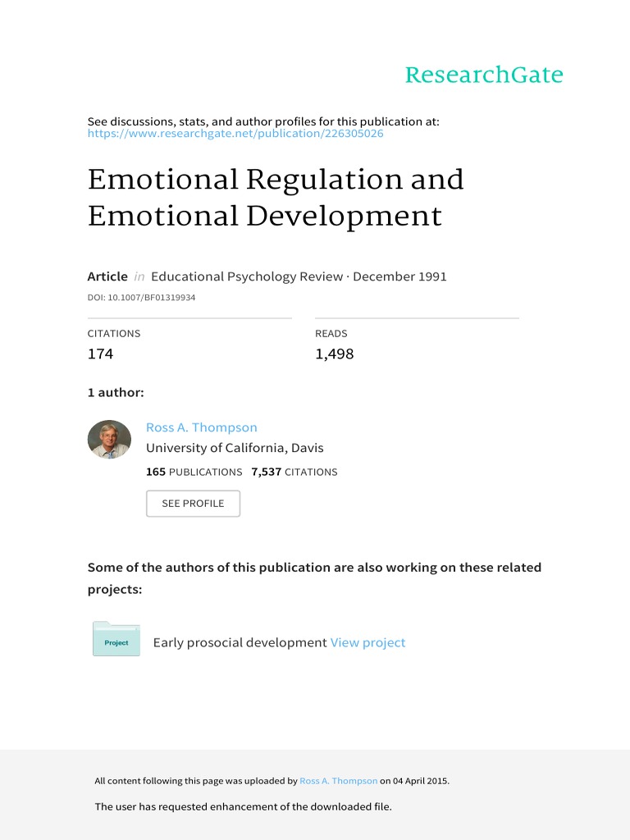Image resolution: width=630 pixels, height=840 pixels.
Task: Select the Educational Psychology Review journal name
Action: coord(247,276)
